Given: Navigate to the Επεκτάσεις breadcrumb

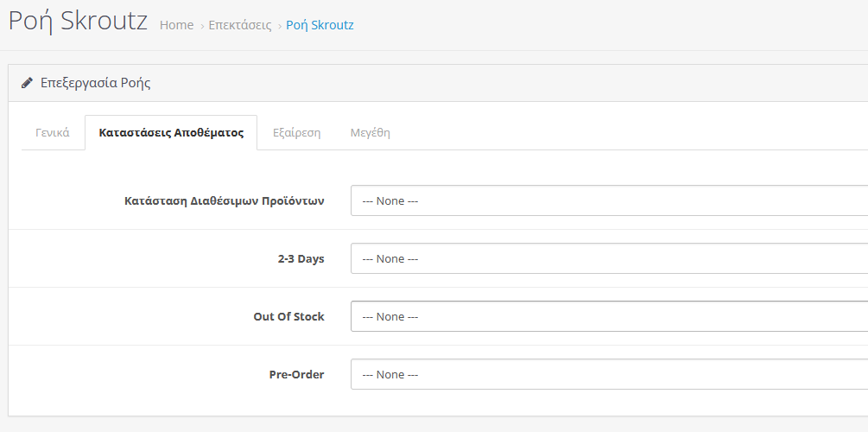Looking at the screenshot, I should [x=240, y=25].
